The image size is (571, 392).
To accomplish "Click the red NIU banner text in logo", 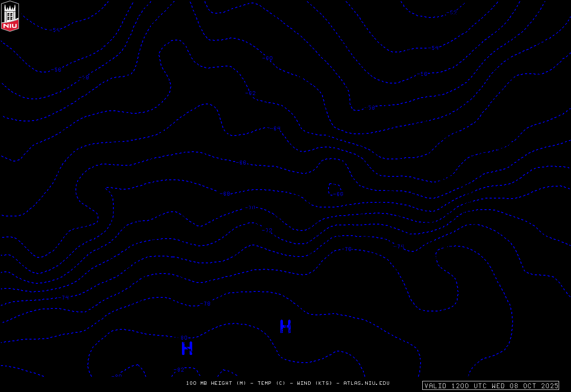I will tap(10, 26).
